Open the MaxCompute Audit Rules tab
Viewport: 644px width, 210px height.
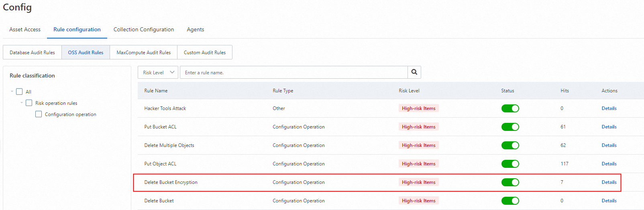pos(144,52)
